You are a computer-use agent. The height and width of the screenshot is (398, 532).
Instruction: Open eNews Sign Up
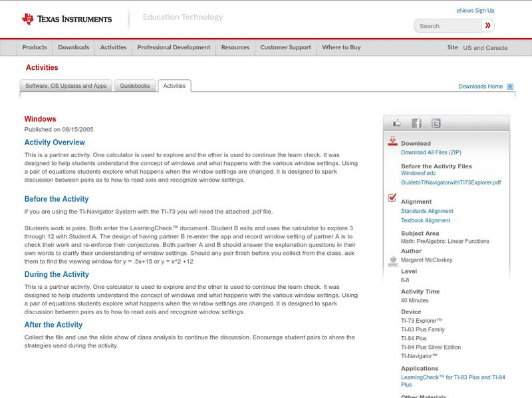475,10
